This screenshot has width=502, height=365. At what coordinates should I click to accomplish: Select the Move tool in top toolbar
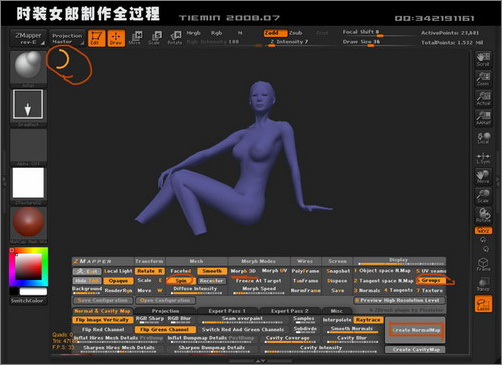135,38
